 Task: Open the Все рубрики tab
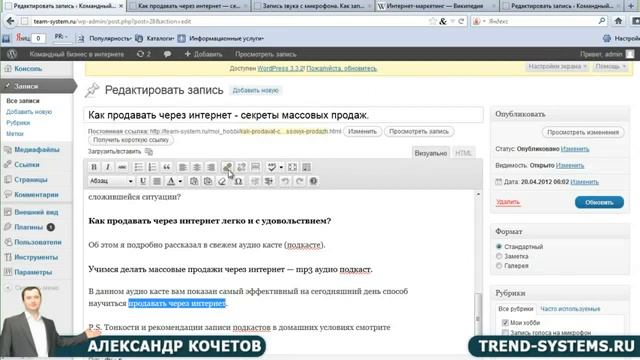coord(516,309)
